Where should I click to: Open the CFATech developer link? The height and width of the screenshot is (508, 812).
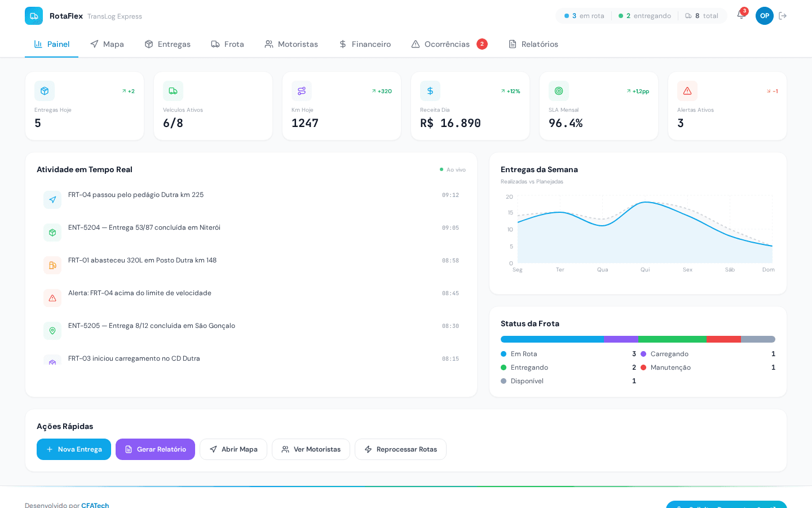pos(95,505)
